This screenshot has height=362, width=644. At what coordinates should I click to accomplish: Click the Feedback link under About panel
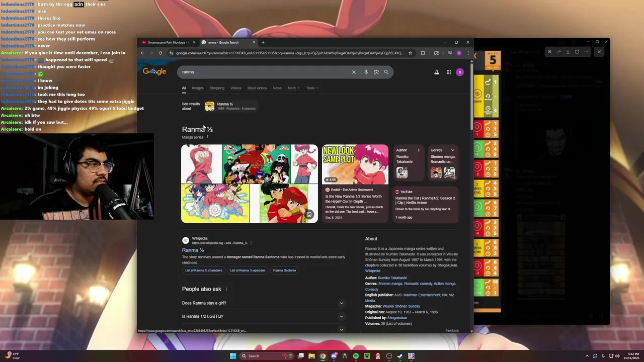coord(452,330)
